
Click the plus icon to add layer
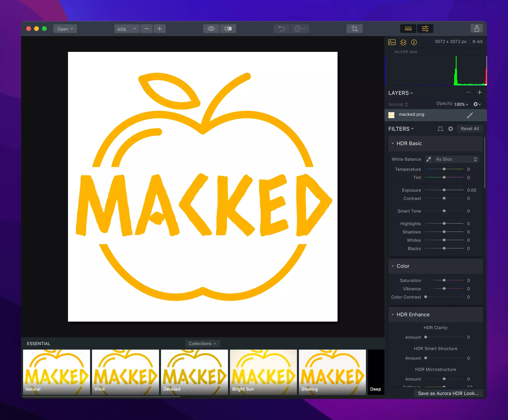(479, 92)
